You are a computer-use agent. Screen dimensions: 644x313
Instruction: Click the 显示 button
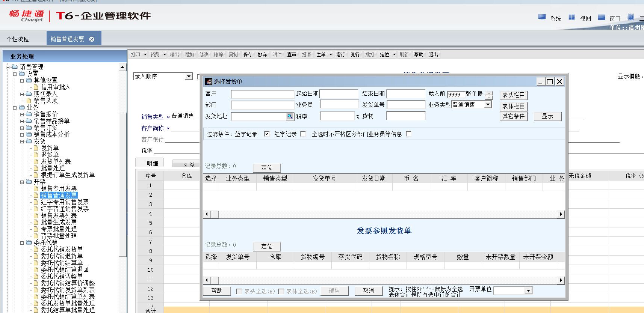click(547, 116)
